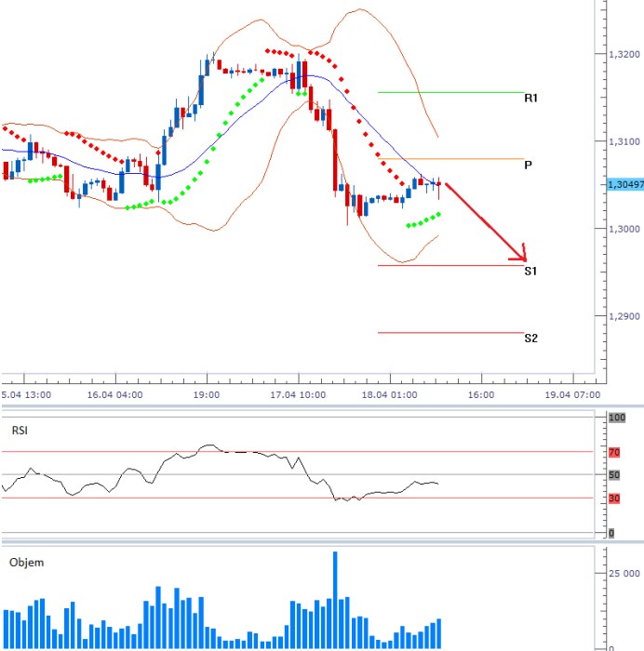The width and height of the screenshot is (644, 651).
Task: Click the RSI 70 overbought level label
Action: click(614, 453)
